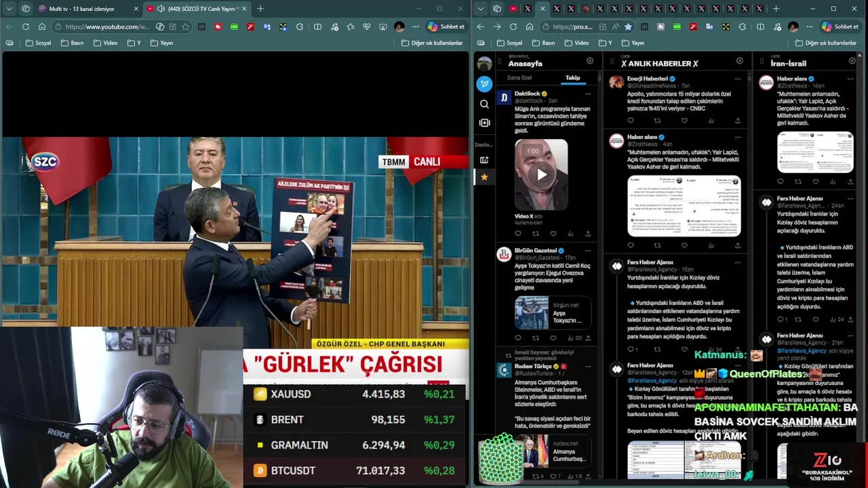Open the birgun.net Ayşe Tokyaz article card
Screen dimensions: 868x488
(x=553, y=312)
